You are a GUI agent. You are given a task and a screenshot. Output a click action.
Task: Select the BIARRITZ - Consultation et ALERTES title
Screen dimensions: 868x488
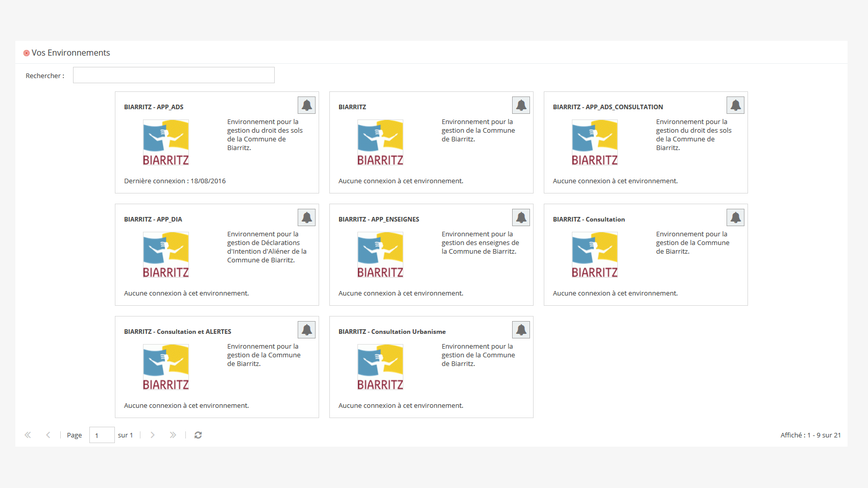[178, 332]
